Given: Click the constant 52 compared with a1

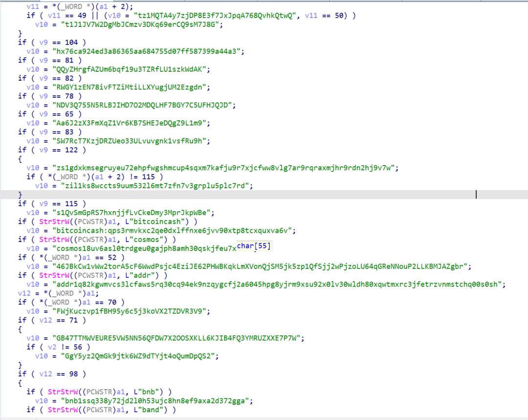Looking at the screenshot, I should [x=112, y=258].
